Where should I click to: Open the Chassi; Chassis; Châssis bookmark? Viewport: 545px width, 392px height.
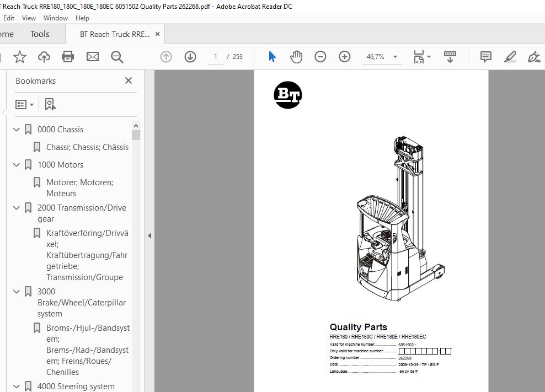[87, 147]
